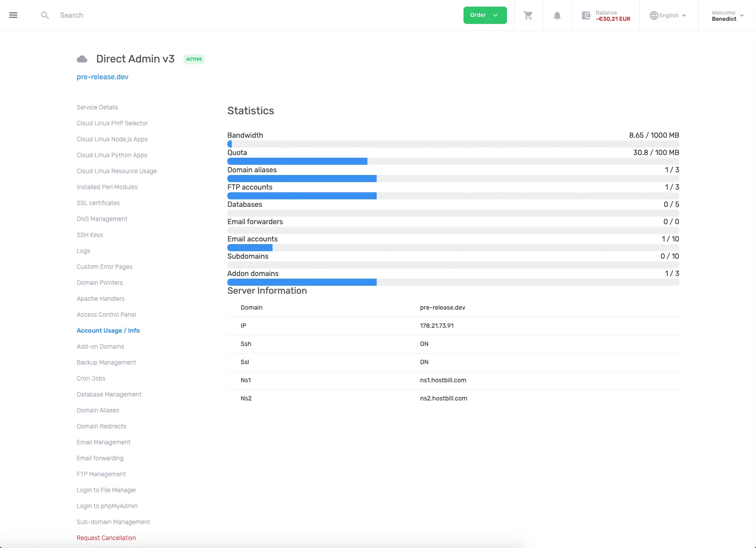Open Domain Pointers
The height and width of the screenshot is (548, 756).
pos(100,283)
